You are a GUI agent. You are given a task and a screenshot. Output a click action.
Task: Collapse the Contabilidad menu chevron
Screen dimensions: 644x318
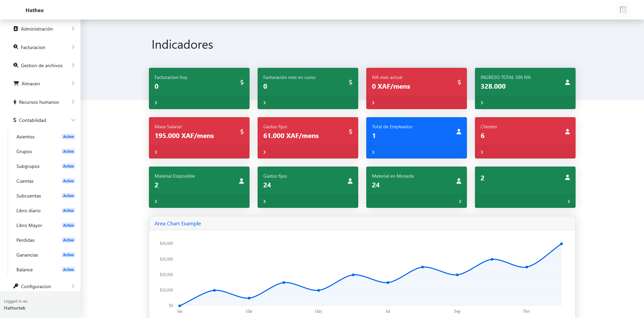coord(73,120)
